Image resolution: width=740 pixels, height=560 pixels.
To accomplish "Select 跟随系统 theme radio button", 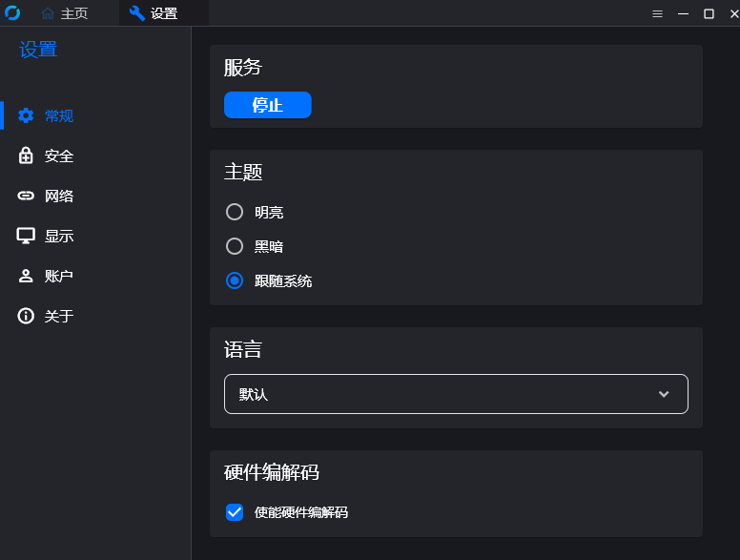I will (235, 280).
